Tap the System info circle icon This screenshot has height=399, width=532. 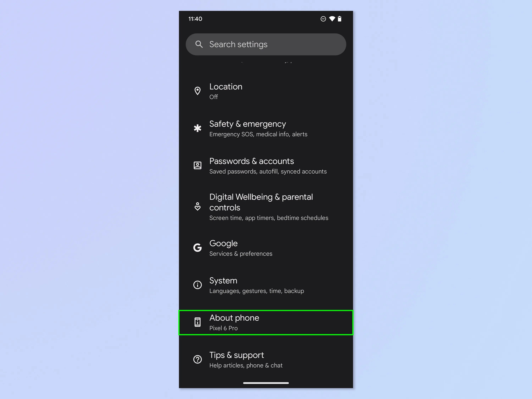[197, 285]
